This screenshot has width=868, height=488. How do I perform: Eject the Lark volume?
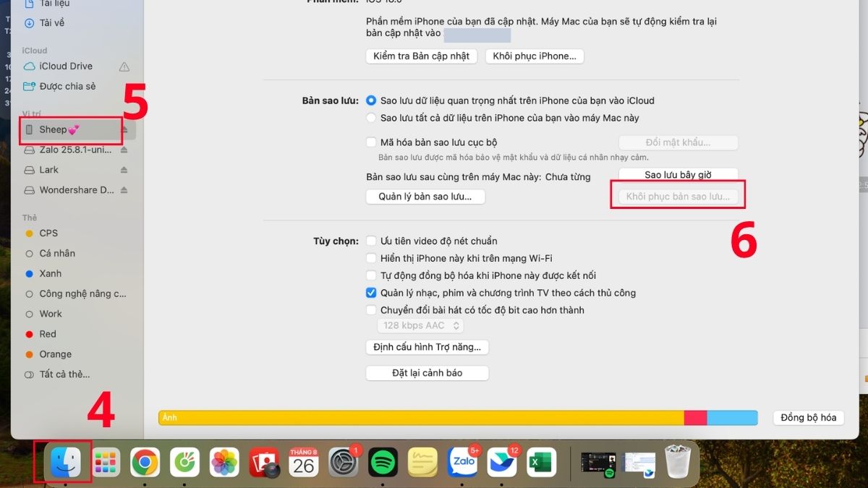coord(124,170)
